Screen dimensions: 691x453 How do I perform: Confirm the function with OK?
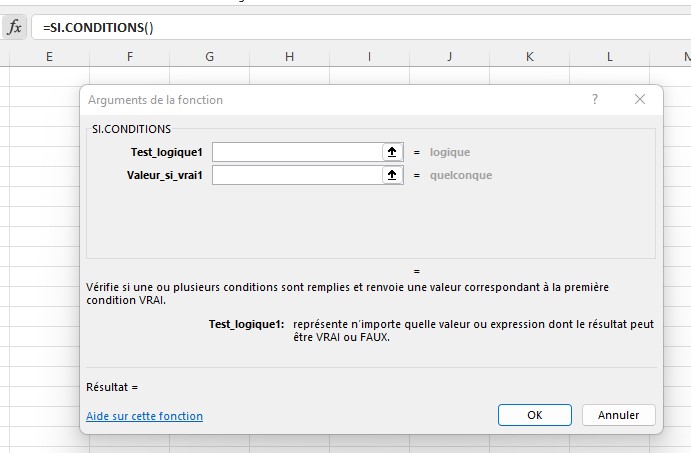coord(534,415)
